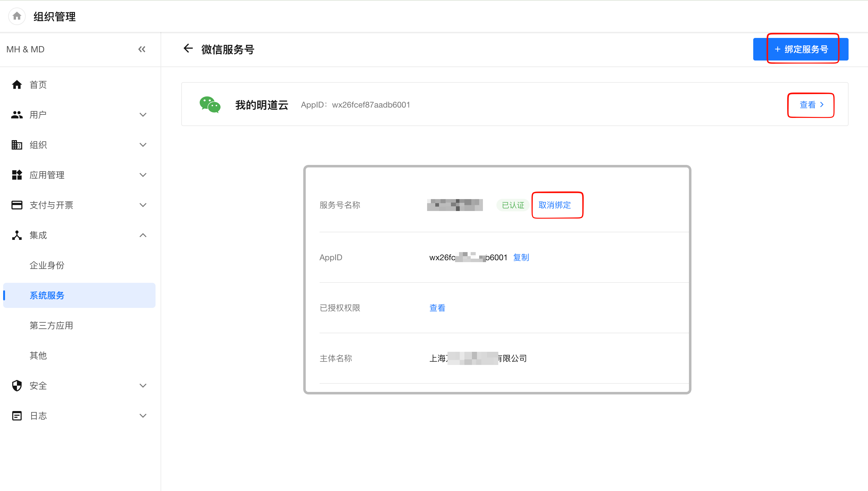The height and width of the screenshot is (491, 868).
Task: Open 企业身份 submenu item
Action: 47,265
